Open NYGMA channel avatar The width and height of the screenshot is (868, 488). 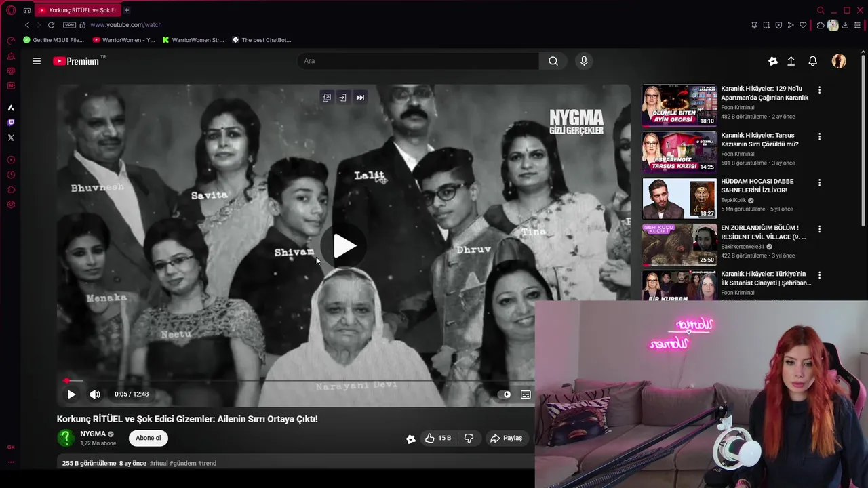click(x=66, y=438)
